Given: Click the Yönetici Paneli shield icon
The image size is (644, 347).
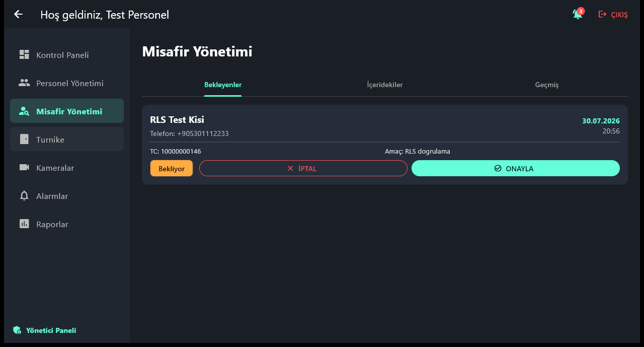Looking at the screenshot, I should (17, 330).
